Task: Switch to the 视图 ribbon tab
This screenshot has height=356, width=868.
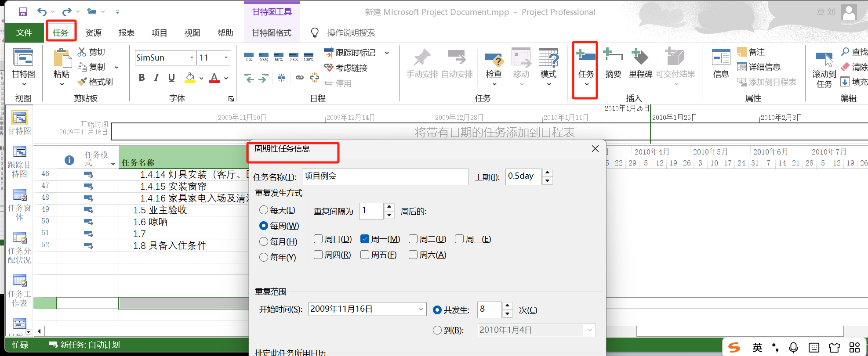Action: 192,33
